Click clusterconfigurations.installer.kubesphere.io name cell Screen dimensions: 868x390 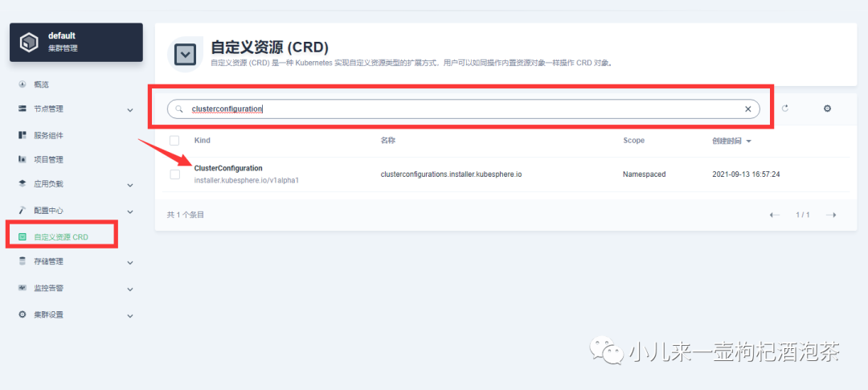point(451,174)
